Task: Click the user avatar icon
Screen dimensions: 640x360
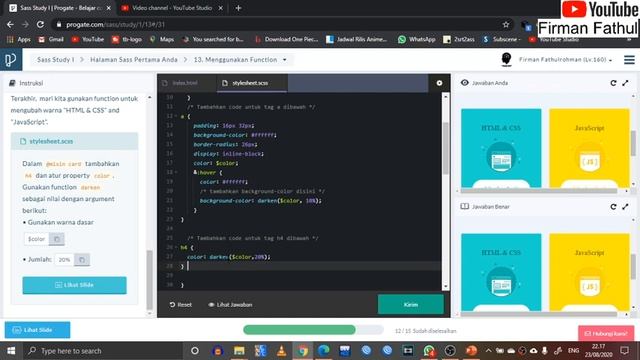Action: click(506, 60)
